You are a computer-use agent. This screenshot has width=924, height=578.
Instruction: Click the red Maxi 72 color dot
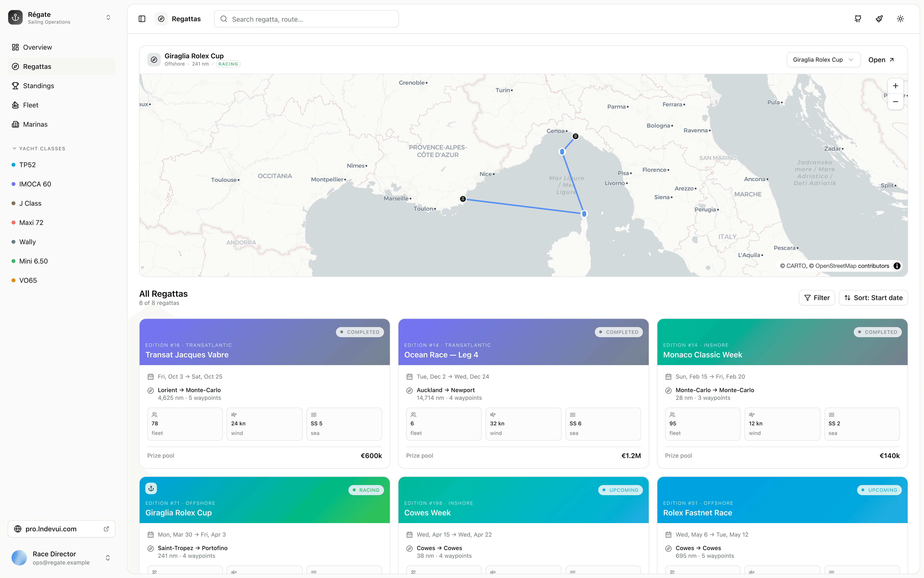13,223
